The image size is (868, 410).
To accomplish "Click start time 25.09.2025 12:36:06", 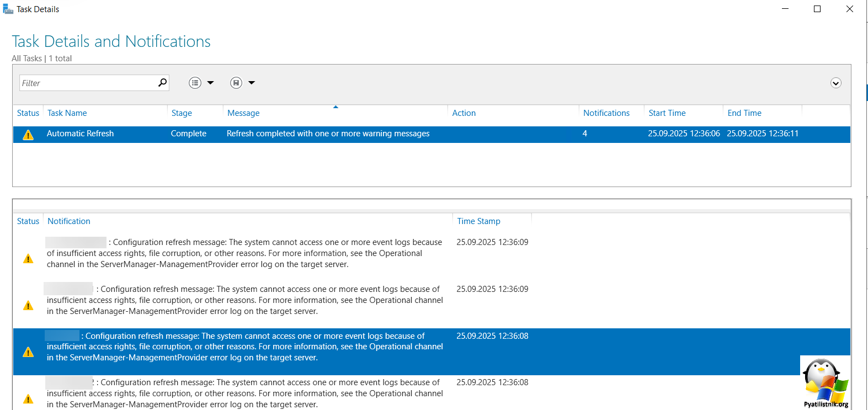I will (684, 134).
